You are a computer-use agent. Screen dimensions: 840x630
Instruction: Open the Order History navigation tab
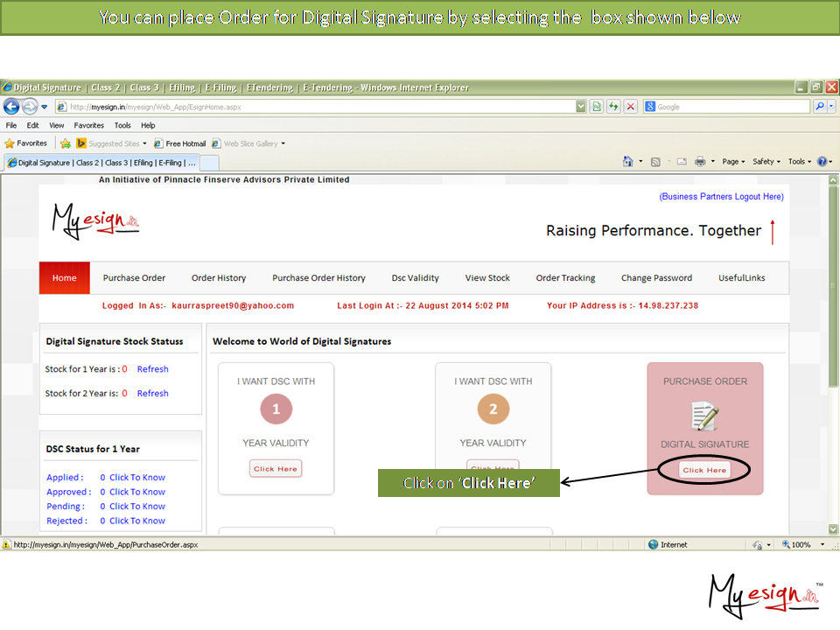(x=219, y=278)
